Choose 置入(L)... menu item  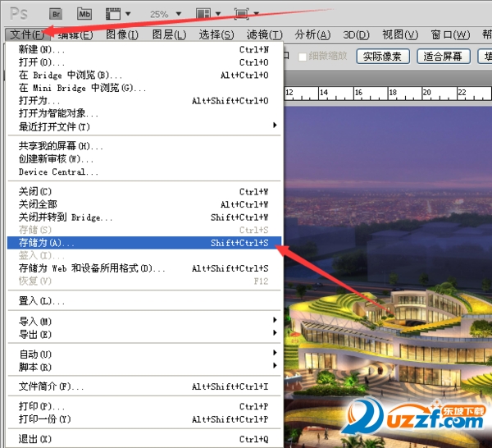tap(144, 301)
